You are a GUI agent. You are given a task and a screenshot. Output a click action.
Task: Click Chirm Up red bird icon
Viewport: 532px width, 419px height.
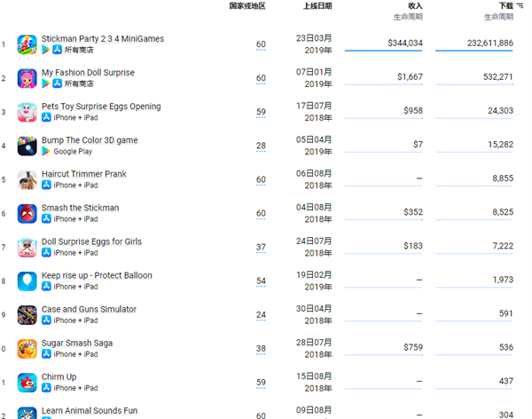tap(27, 383)
